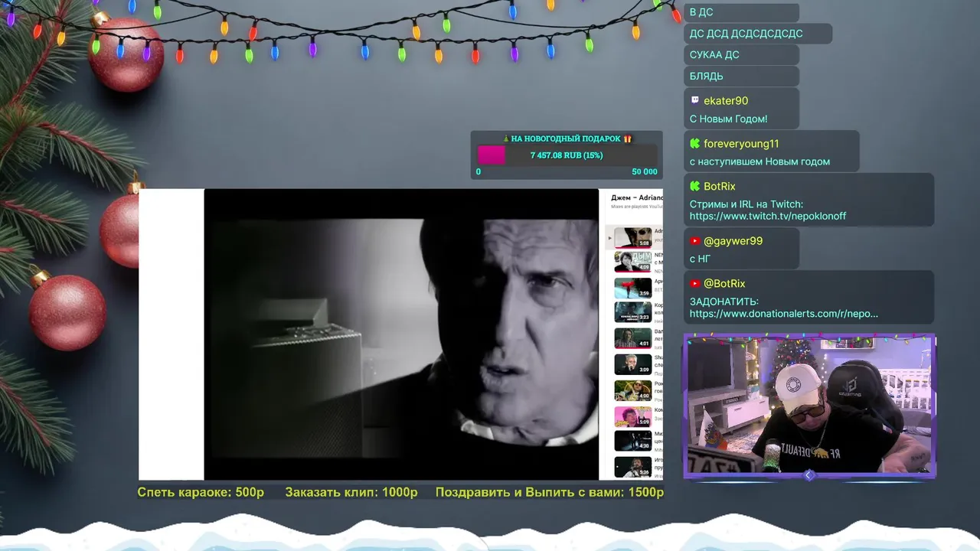Click the 'Стримы и IRL на Twitch:' text

click(746, 204)
